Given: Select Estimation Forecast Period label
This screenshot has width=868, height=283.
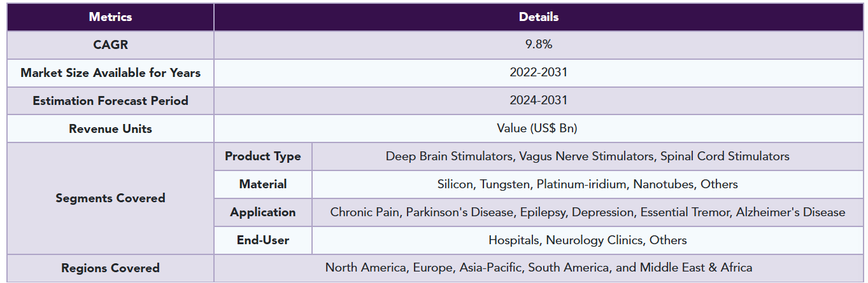Looking at the screenshot, I should tap(110, 100).
